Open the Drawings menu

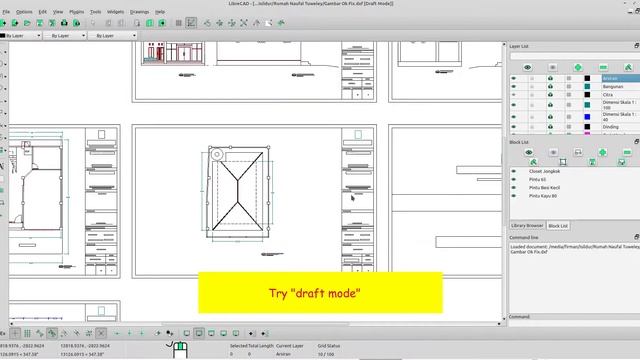(x=139, y=12)
